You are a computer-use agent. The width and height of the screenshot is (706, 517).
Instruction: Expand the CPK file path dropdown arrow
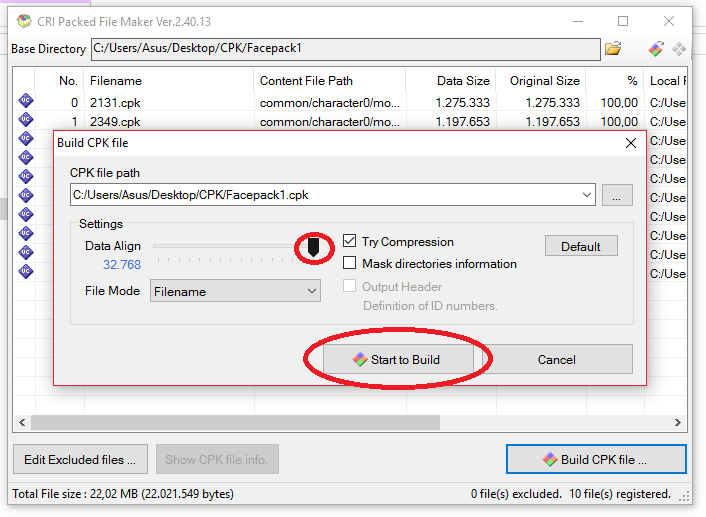[x=587, y=195]
